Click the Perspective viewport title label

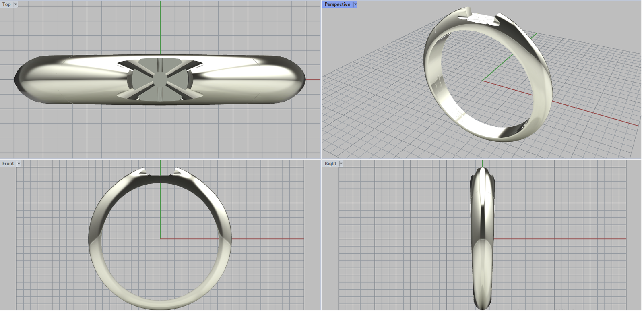337,4
